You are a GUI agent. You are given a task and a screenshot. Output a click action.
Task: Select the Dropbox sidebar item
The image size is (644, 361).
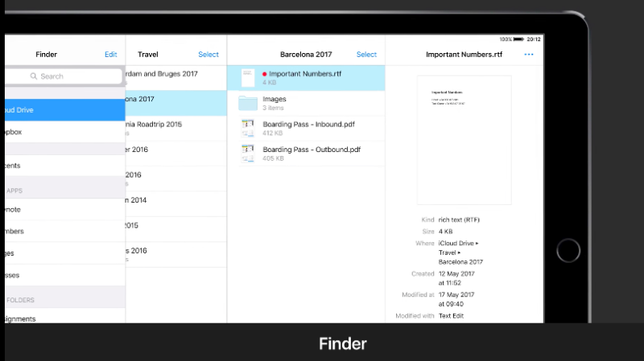point(65,132)
